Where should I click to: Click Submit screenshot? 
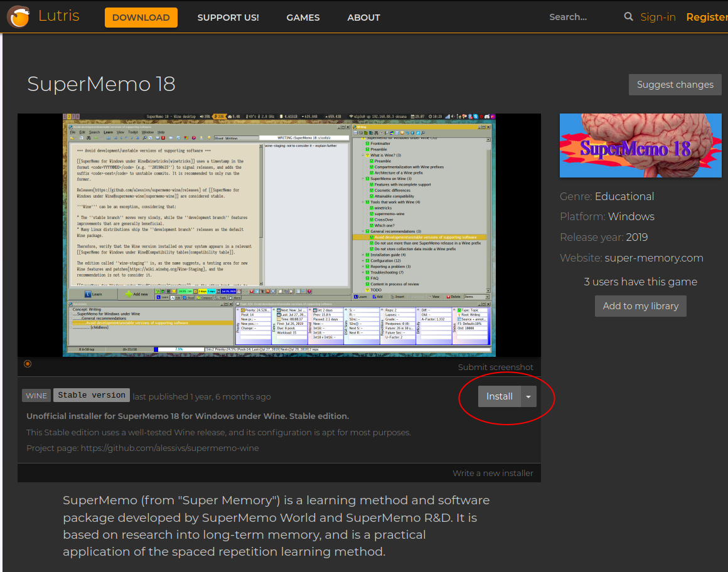[x=495, y=367]
